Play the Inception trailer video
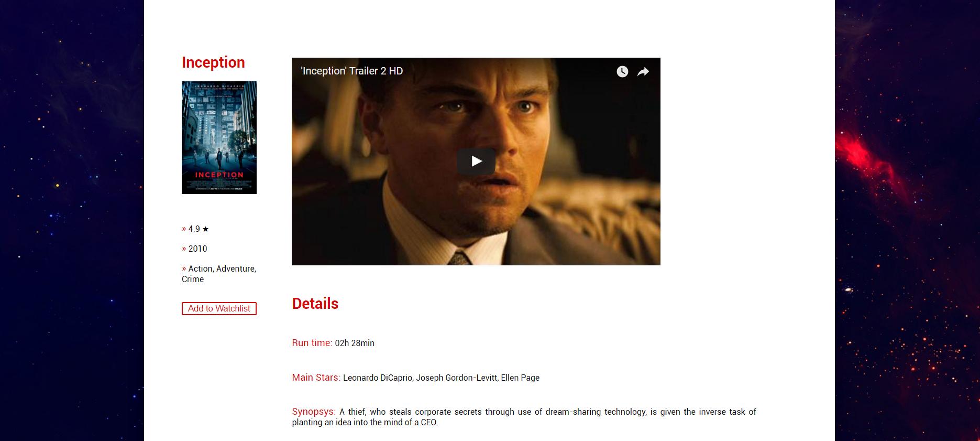 pos(476,161)
